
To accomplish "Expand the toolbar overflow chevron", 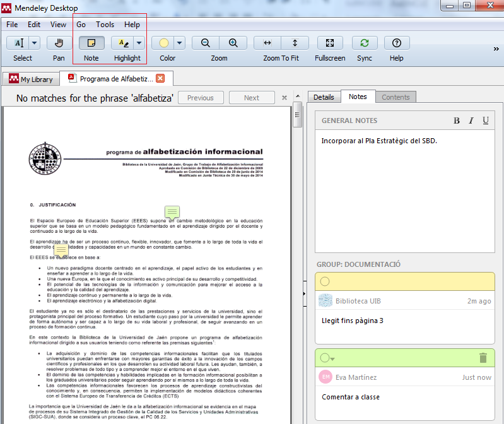I will [x=496, y=49].
